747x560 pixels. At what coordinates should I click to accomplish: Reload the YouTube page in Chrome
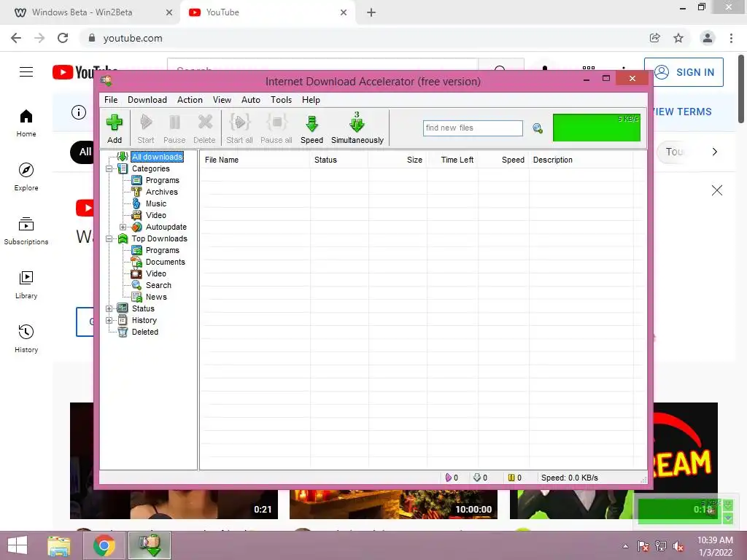click(63, 38)
